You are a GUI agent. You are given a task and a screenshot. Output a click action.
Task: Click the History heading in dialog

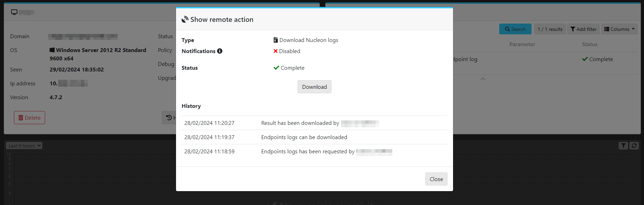(191, 106)
